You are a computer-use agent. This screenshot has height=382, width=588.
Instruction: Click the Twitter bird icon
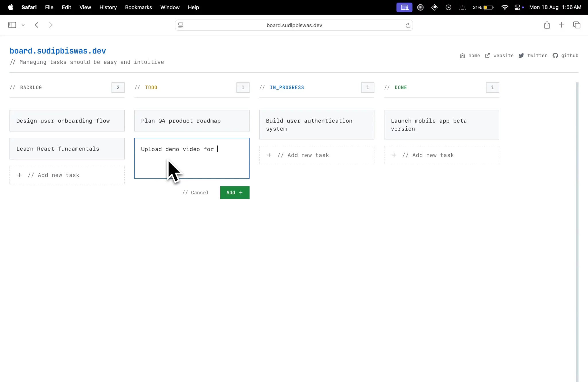point(521,56)
